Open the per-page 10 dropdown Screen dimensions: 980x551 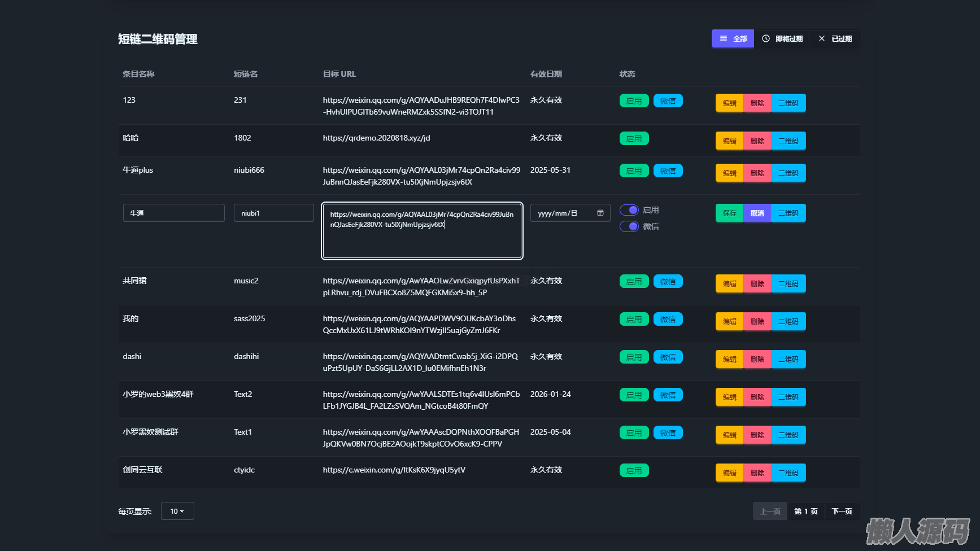pos(177,511)
